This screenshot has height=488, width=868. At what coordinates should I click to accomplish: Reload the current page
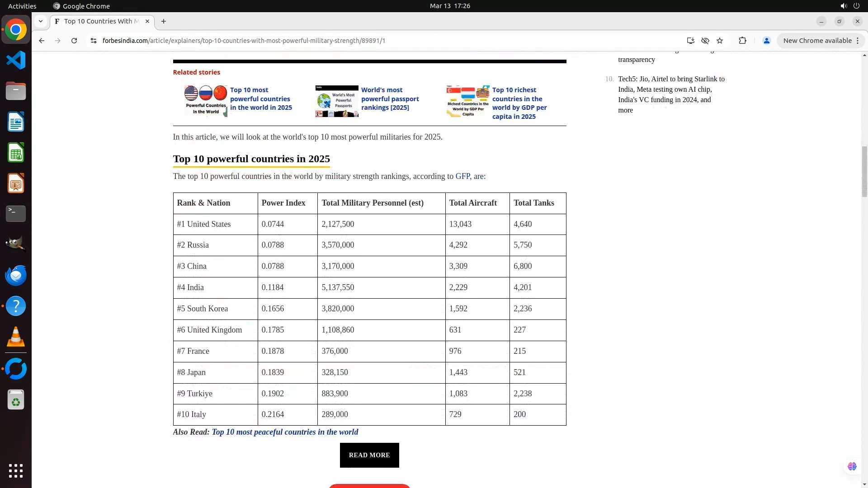[74, 41]
